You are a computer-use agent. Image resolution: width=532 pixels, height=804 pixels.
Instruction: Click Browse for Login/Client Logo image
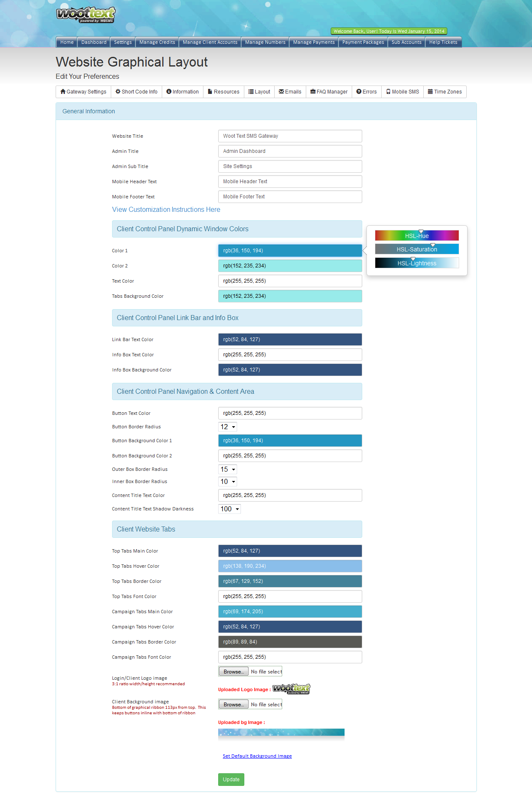pos(233,672)
